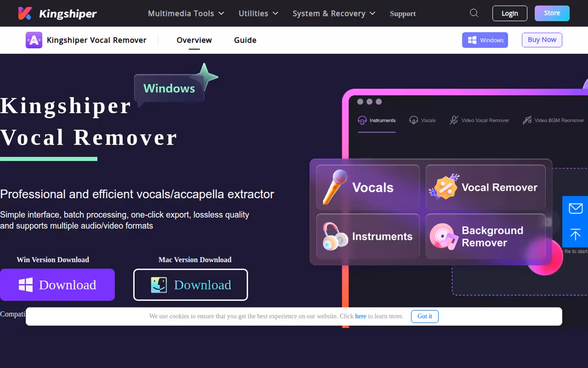
Task: Click Kingshiper Vocal Remover product title
Action: [x=97, y=40]
